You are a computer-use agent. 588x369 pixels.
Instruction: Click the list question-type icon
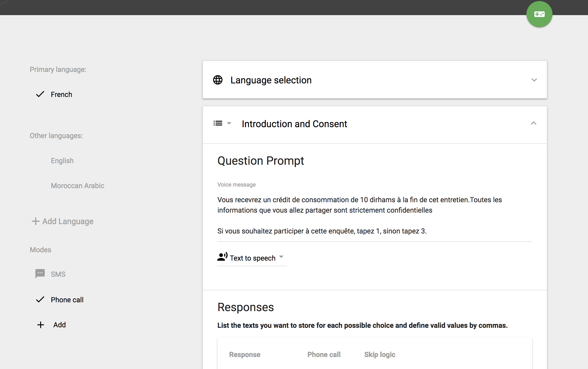(218, 123)
